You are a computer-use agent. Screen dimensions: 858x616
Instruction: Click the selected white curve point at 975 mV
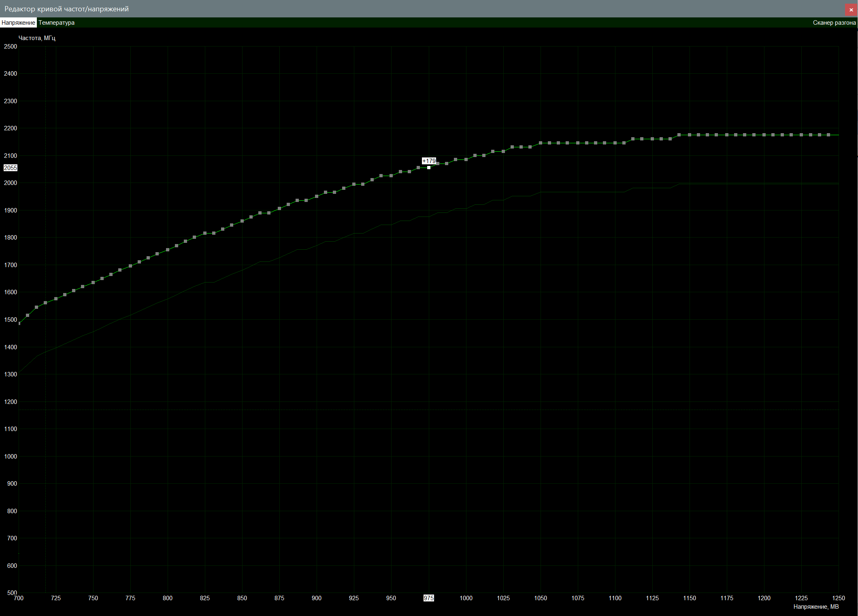coord(429,168)
